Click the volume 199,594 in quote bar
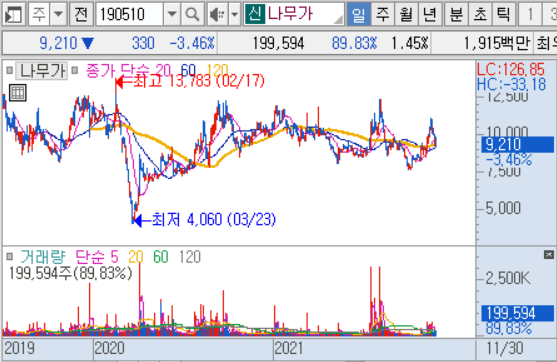The width and height of the screenshot is (557, 362). click(x=278, y=43)
